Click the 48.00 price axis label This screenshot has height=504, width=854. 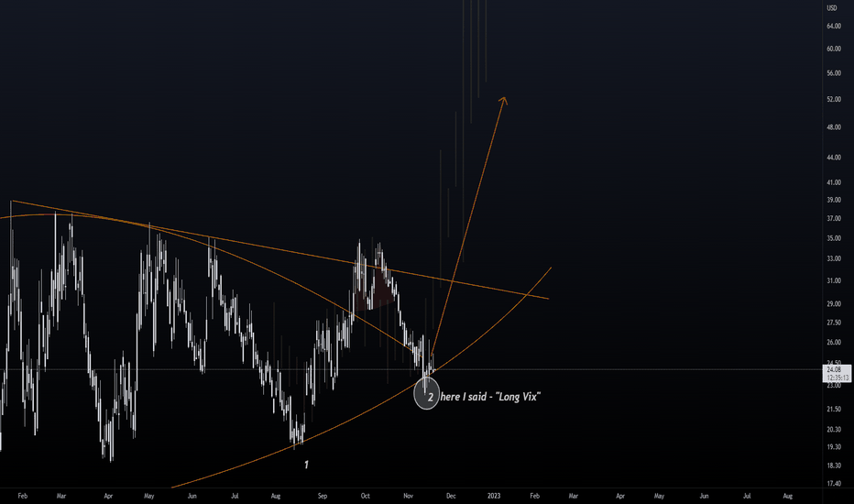click(x=834, y=127)
